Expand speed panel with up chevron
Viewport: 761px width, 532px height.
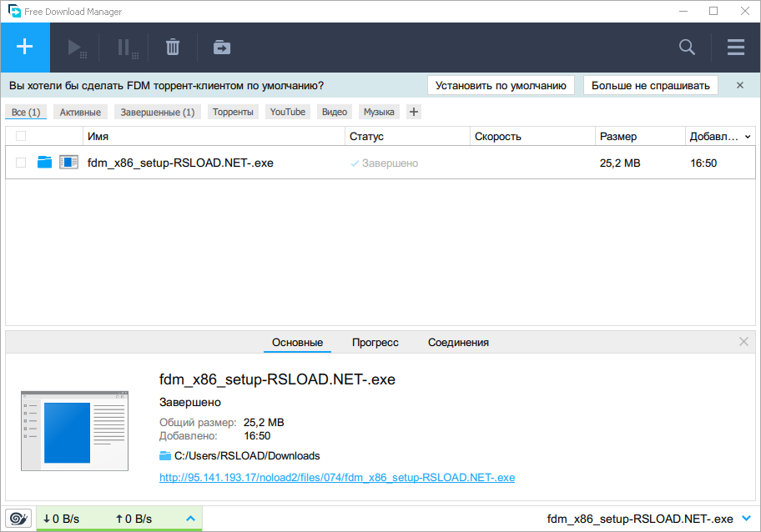191,519
